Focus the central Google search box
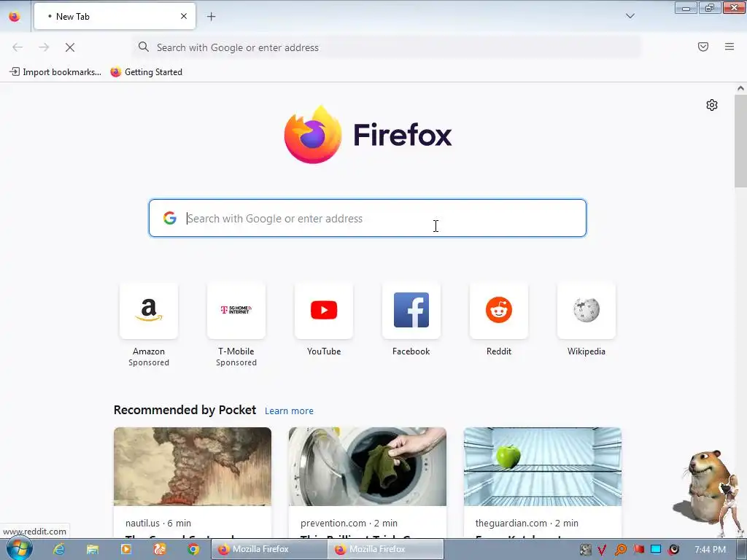Image resolution: width=747 pixels, height=560 pixels. 368,218
